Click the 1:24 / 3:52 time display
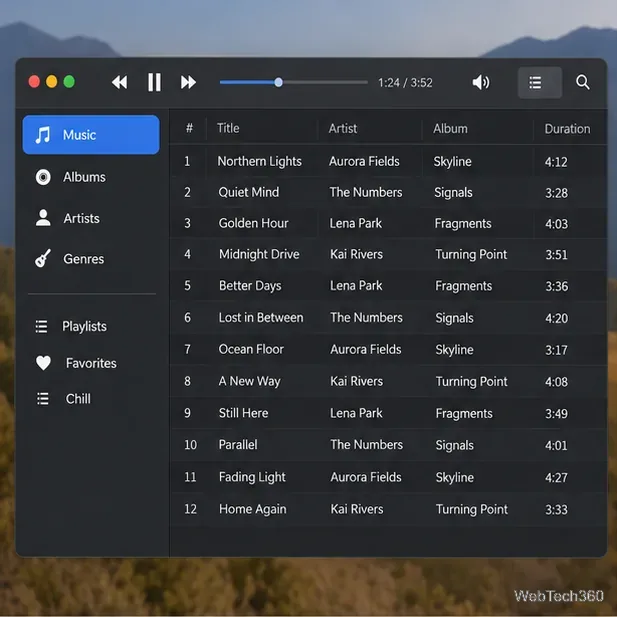Image resolution: width=617 pixels, height=617 pixels. 405,83
